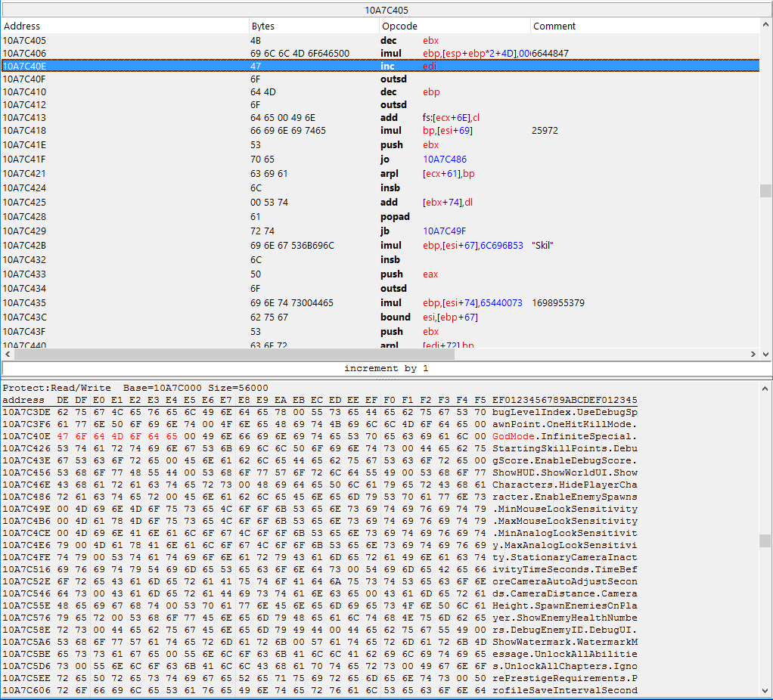The height and width of the screenshot is (700, 773).
Task: Click the Opcode column header
Action: (x=399, y=26)
